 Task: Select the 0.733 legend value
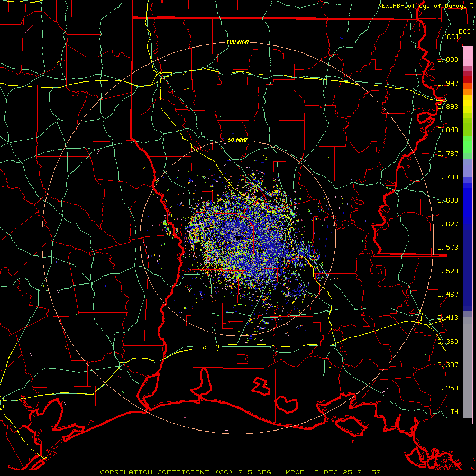pos(448,177)
